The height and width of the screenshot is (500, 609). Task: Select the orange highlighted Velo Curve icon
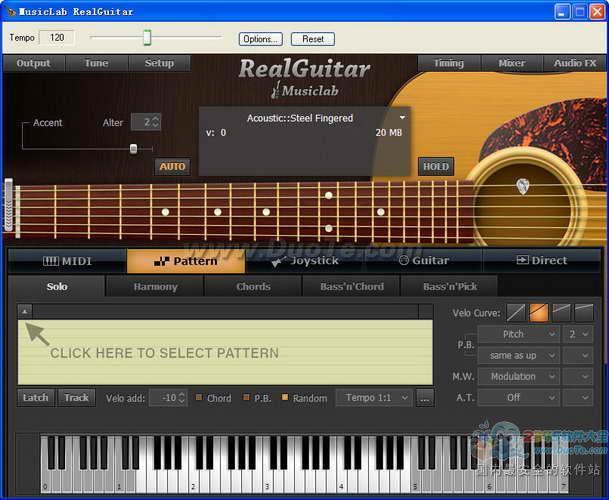click(538, 313)
